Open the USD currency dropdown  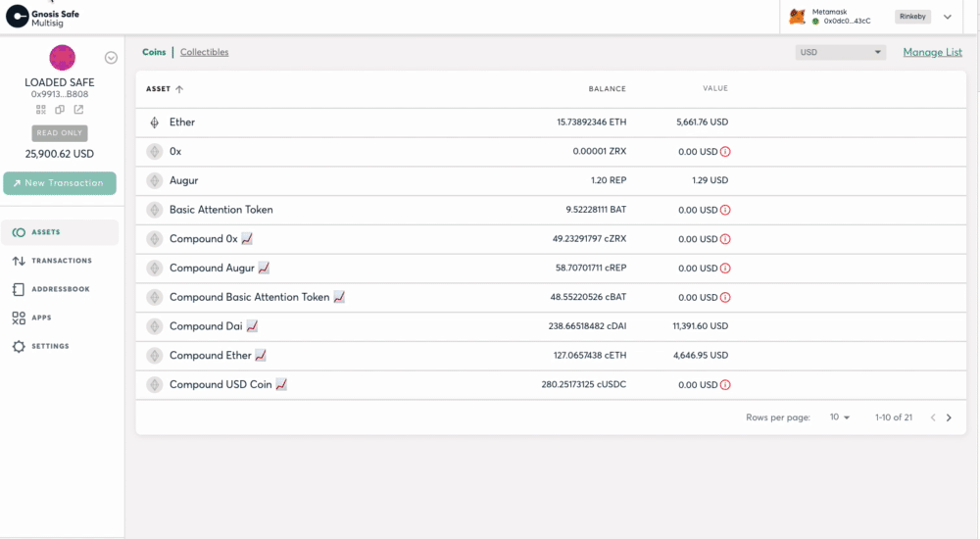[x=840, y=52]
